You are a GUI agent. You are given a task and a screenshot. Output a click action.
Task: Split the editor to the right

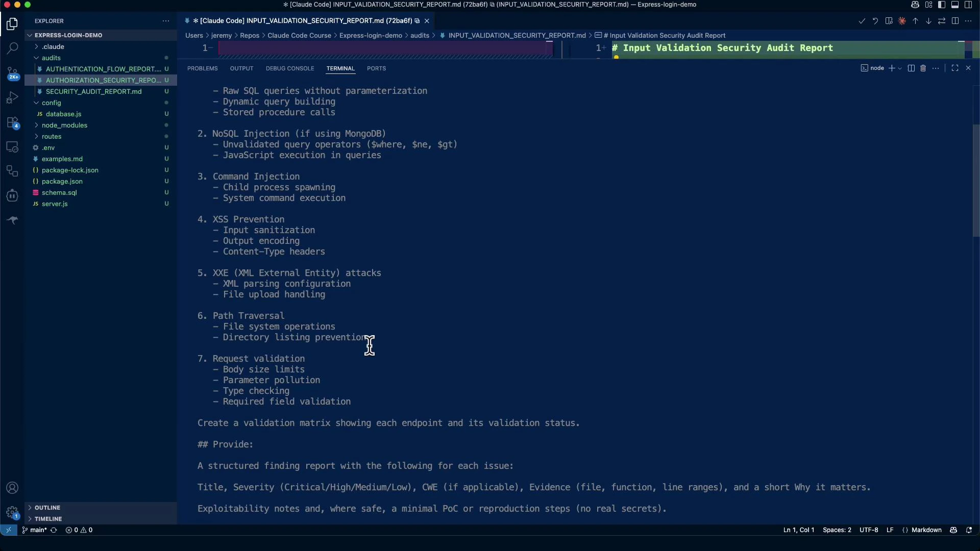(x=955, y=21)
